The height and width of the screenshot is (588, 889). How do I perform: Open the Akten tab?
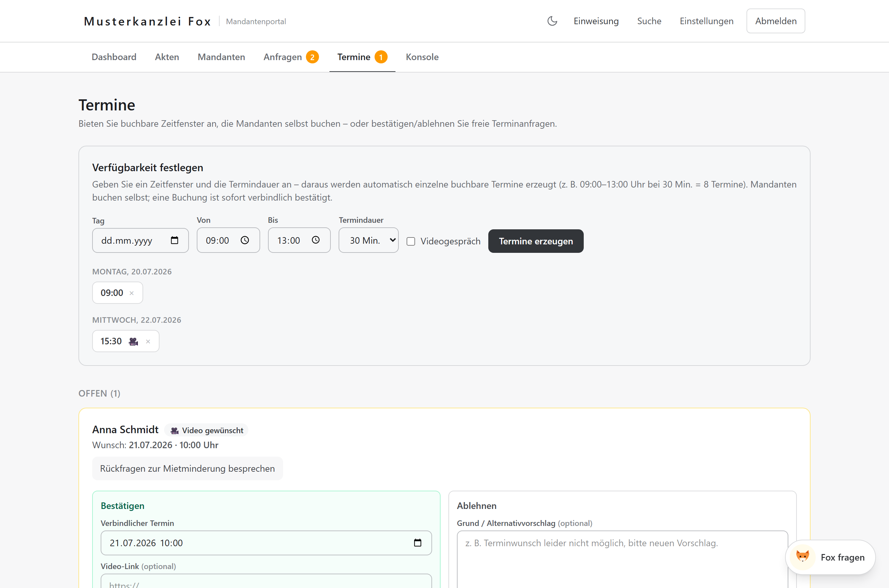tap(167, 57)
